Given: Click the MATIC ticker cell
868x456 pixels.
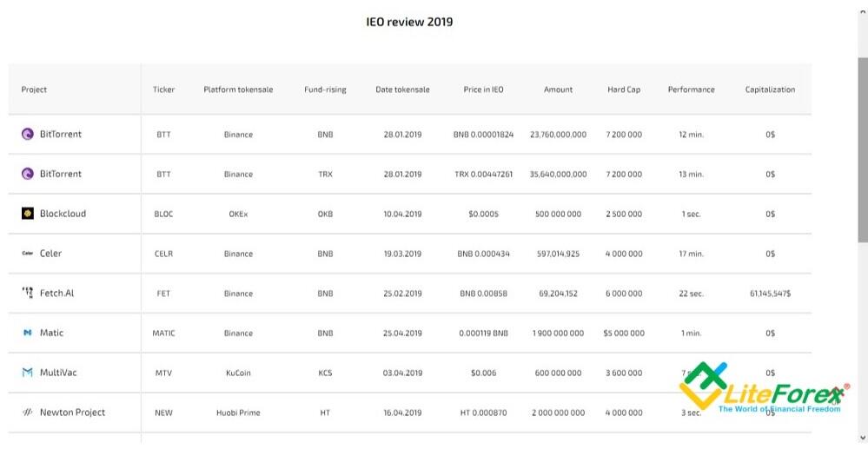Looking at the screenshot, I should point(163,334).
